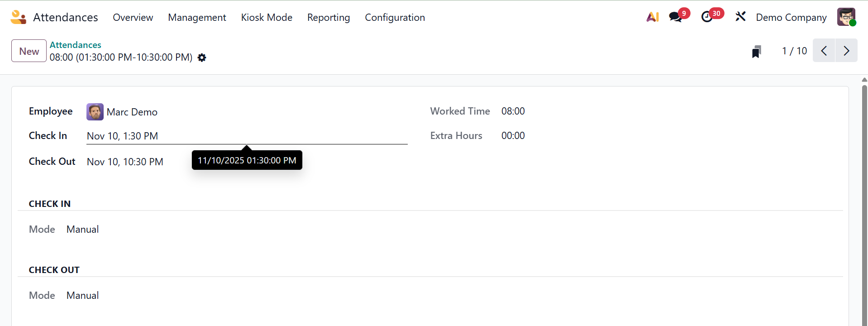This screenshot has width=868, height=326.
Task: Go to the next attendance record
Action: tap(846, 51)
